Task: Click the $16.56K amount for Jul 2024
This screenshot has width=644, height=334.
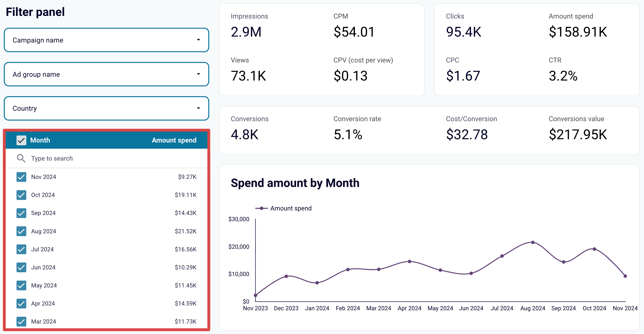Action: pos(185,249)
